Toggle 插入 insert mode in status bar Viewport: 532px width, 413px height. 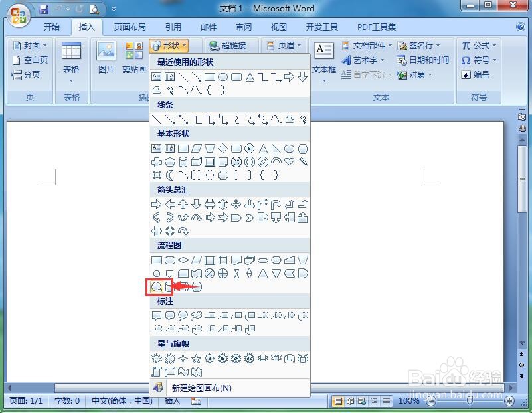[x=173, y=401]
